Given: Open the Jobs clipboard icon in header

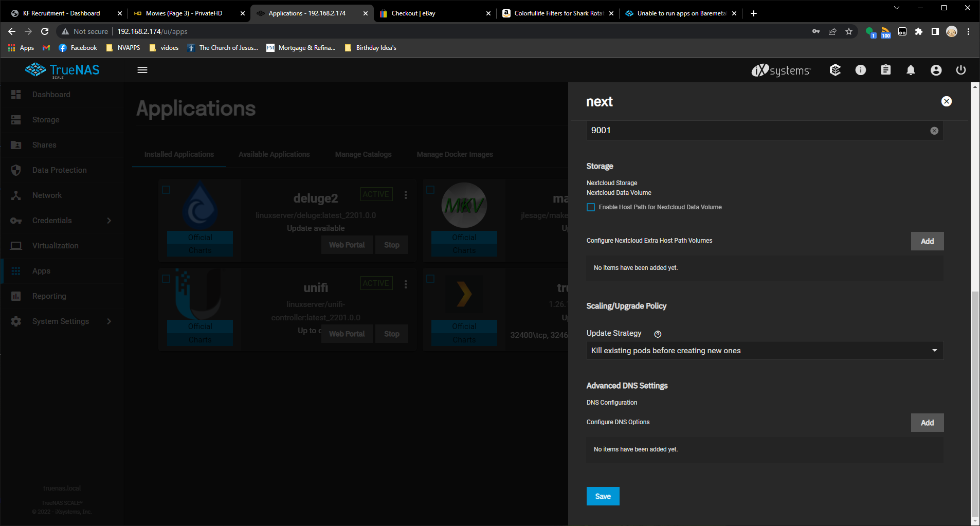Looking at the screenshot, I should pos(885,70).
